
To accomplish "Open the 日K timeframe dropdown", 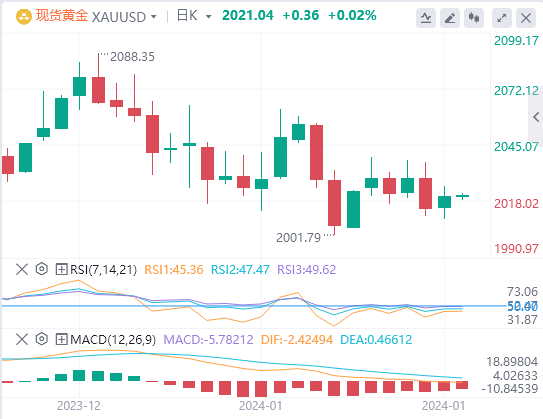I will 208,17.
